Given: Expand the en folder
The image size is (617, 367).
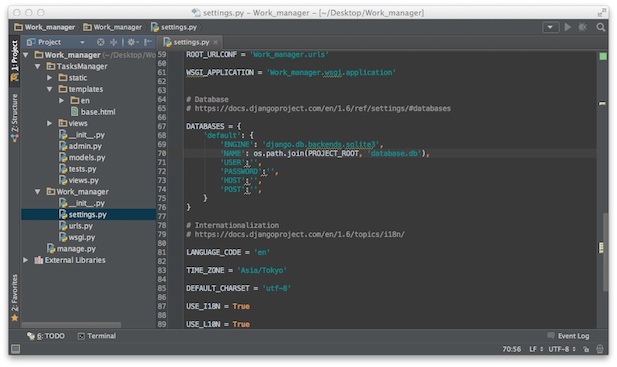Looking at the screenshot, I should [61, 101].
